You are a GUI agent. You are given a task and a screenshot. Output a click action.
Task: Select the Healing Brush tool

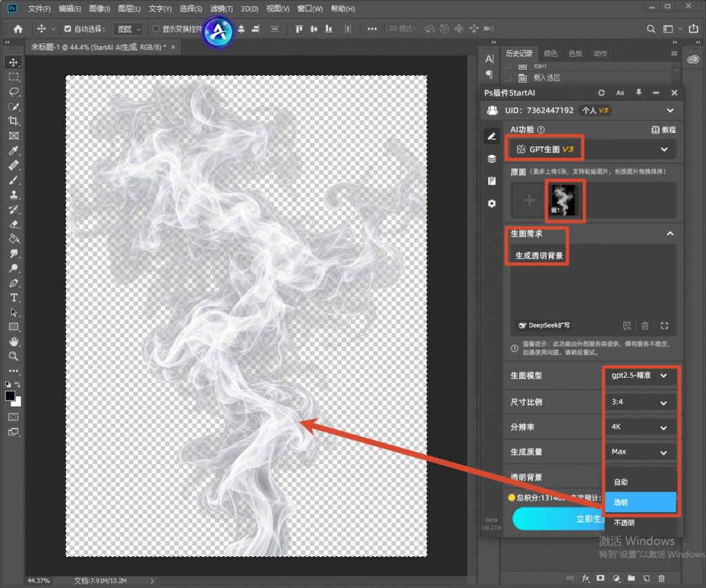point(14,165)
